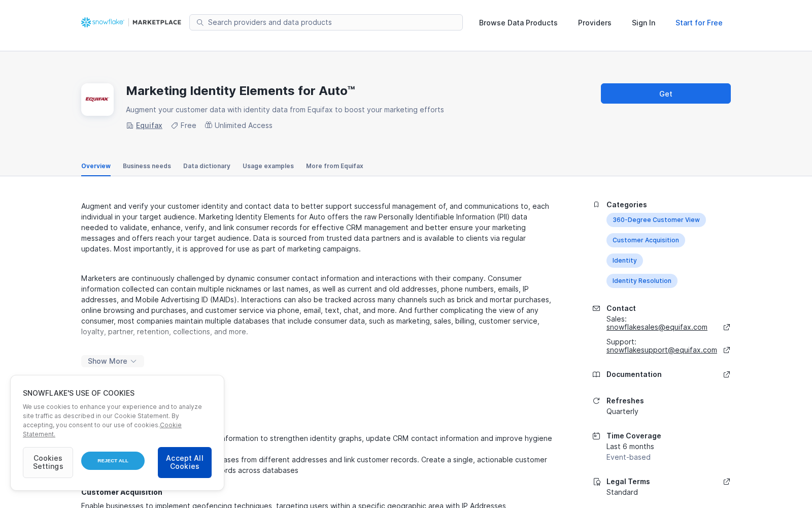The height and width of the screenshot is (508, 812).
Task: Open Browse Data Products menu
Action: (518, 23)
